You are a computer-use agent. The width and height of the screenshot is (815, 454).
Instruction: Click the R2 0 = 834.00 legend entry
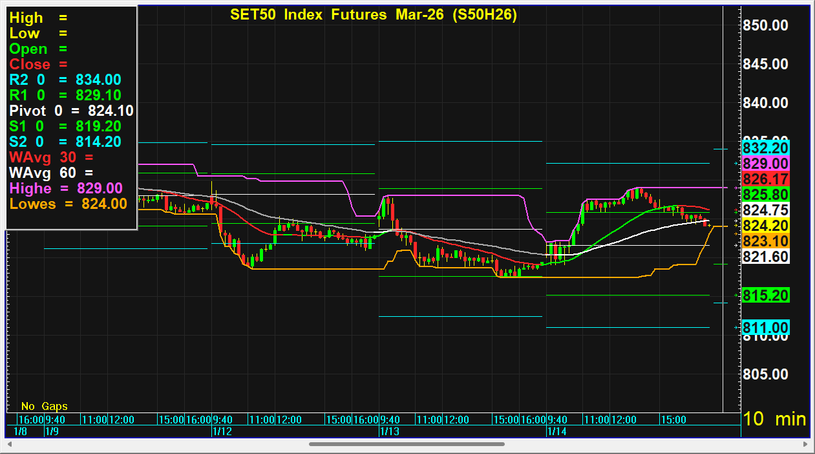click(65, 79)
